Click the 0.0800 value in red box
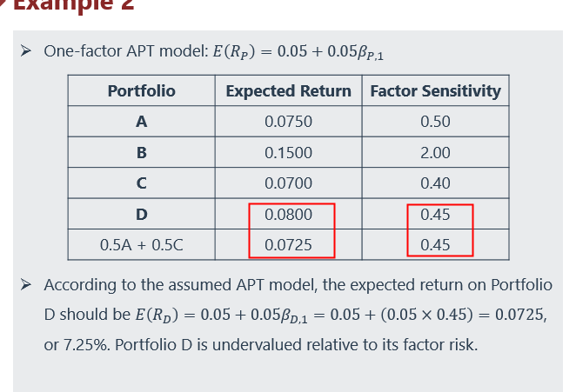 click(288, 214)
